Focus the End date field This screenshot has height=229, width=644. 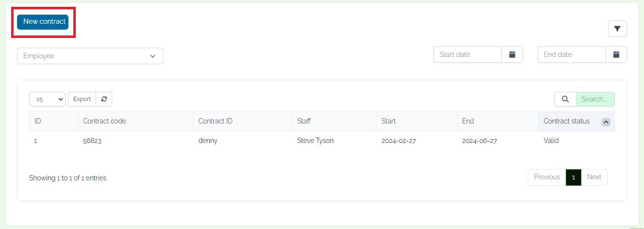point(572,54)
